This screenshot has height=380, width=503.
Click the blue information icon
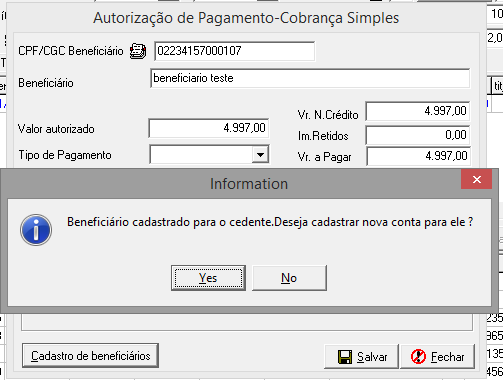tap(36, 230)
